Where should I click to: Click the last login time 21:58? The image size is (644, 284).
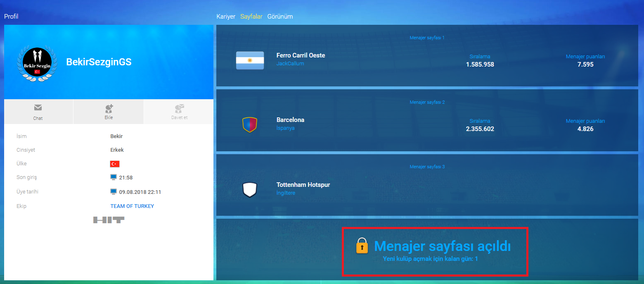tap(126, 178)
